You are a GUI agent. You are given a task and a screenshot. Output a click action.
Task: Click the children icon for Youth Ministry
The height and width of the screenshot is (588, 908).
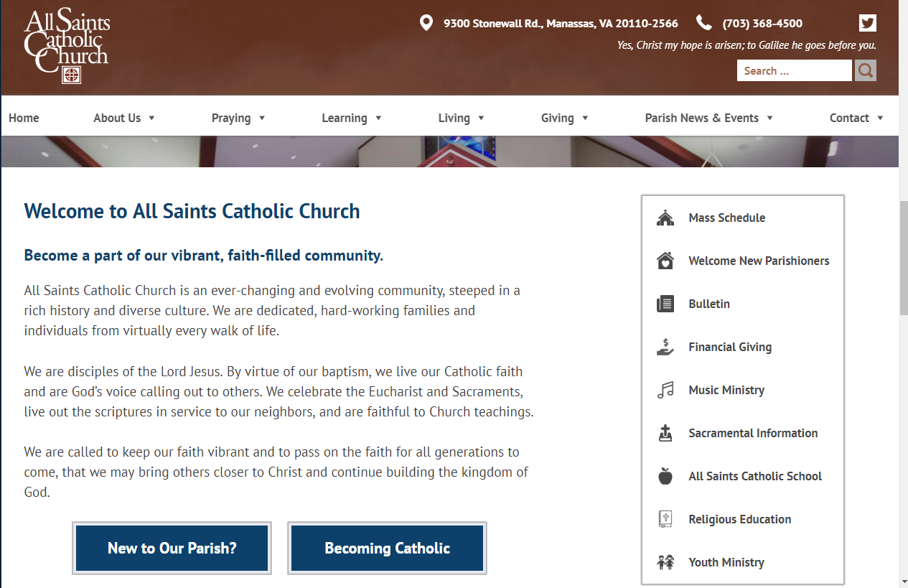(x=665, y=562)
